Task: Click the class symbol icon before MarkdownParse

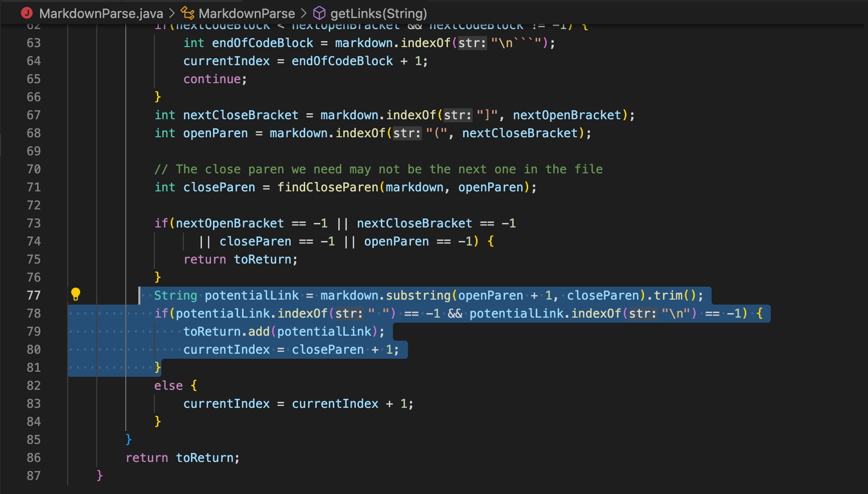Action: [187, 13]
